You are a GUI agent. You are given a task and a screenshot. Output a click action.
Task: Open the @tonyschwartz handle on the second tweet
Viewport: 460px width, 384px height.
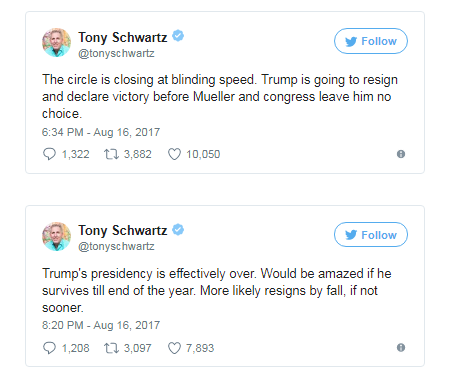(116, 246)
